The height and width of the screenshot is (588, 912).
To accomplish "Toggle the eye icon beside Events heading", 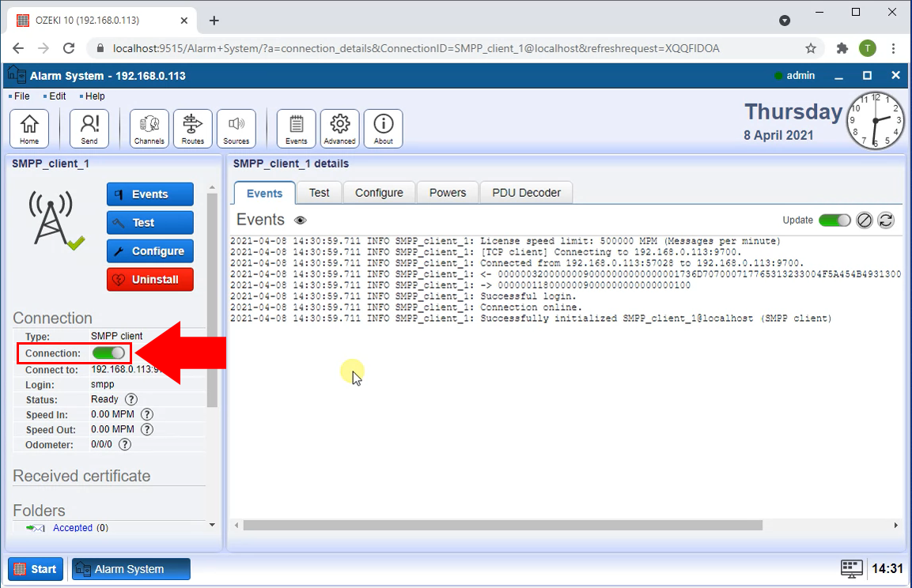I will [300, 220].
